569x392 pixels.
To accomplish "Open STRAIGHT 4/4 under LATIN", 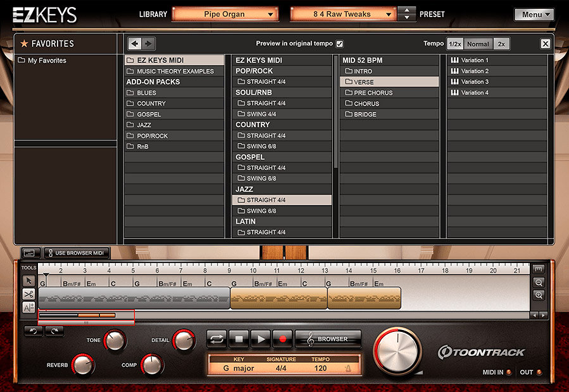I will 282,232.
